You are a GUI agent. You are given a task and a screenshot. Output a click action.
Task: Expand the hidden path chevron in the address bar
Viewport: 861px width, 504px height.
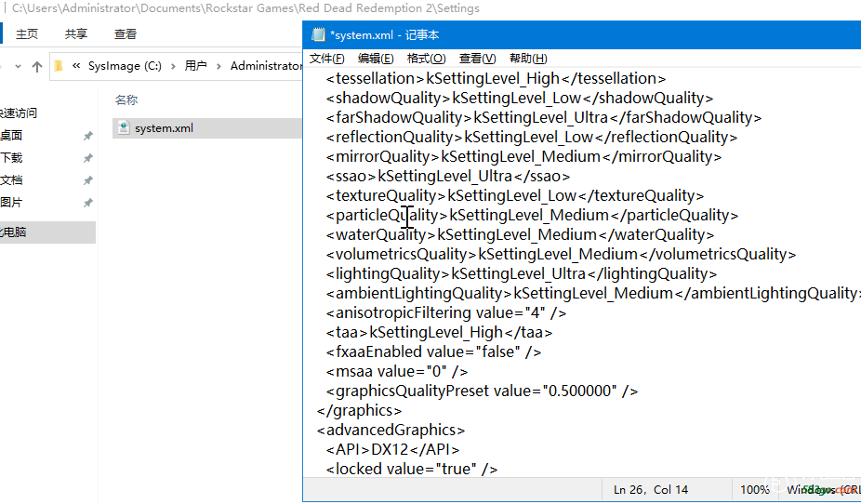[x=76, y=66]
